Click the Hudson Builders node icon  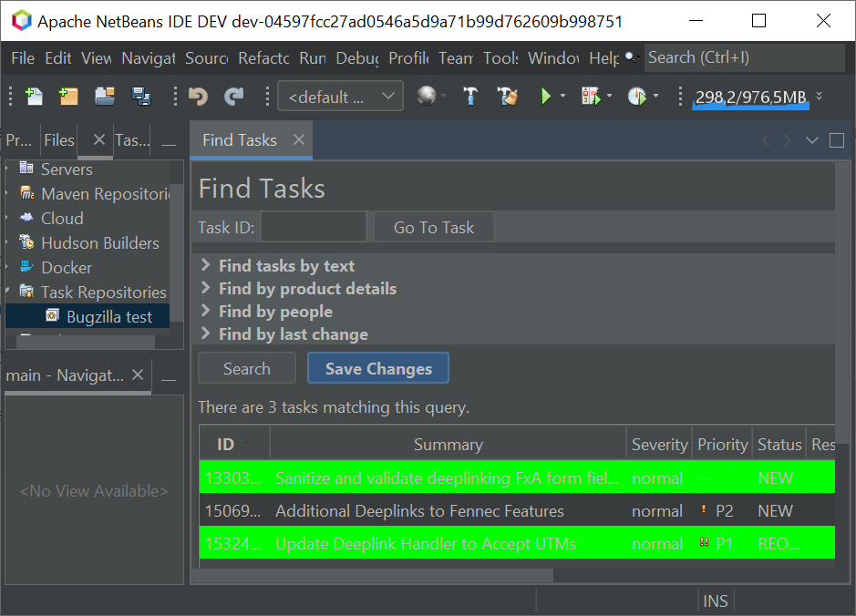pos(26,241)
